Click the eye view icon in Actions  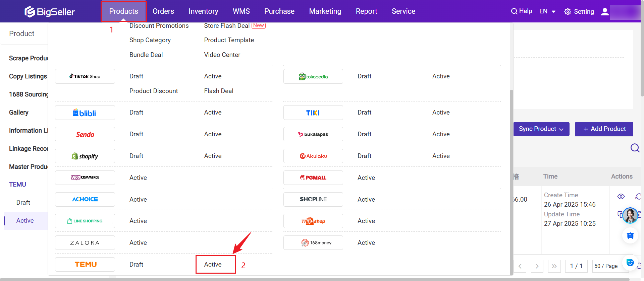[x=621, y=197]
